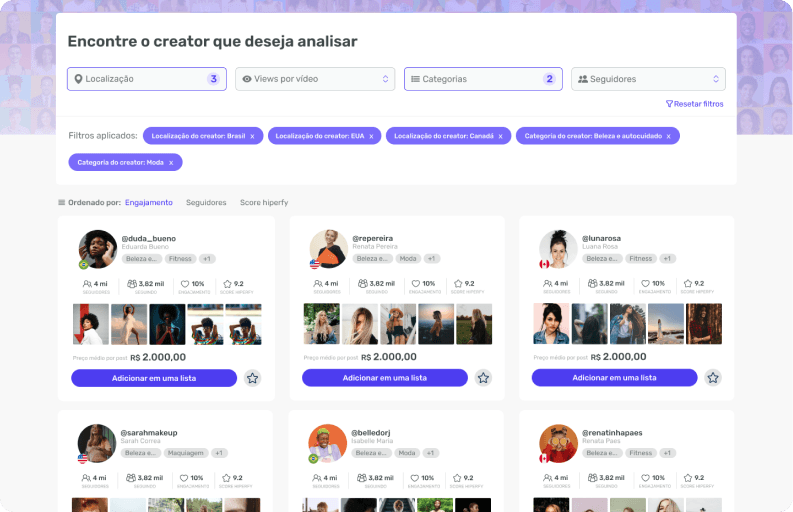Remove the EUA location filter chip
793x512 pixels.
pos(371,136)
